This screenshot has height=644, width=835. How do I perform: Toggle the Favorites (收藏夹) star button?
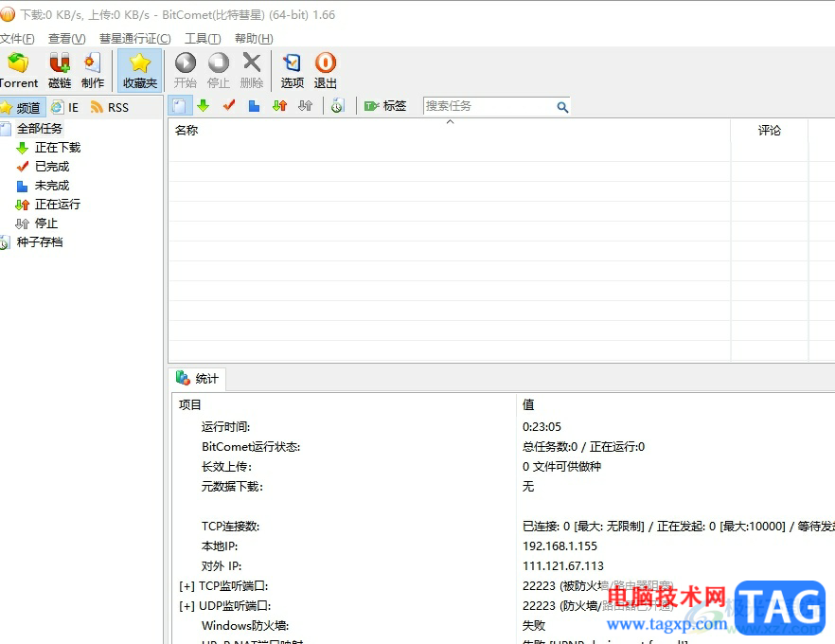pos(139,70)
